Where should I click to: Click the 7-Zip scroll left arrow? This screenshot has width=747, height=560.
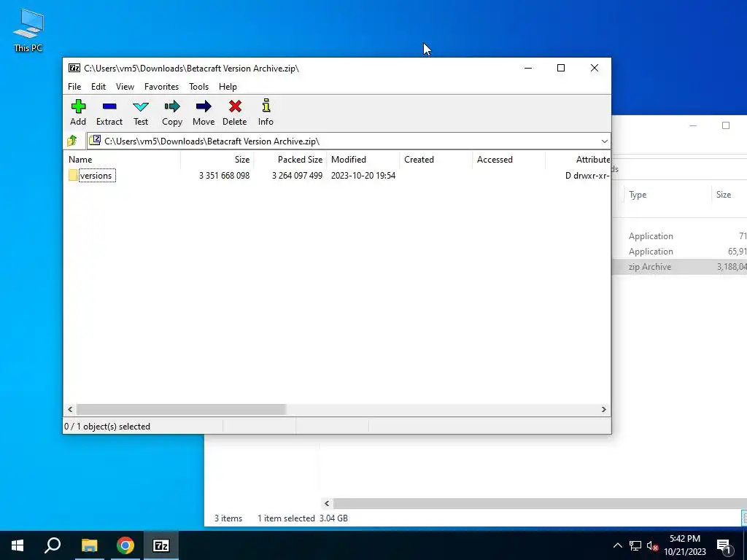[x=70, y=410]
